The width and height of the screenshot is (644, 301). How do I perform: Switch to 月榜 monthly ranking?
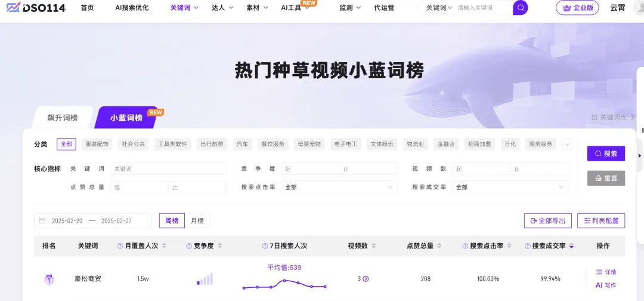click(x=197, y=221)
